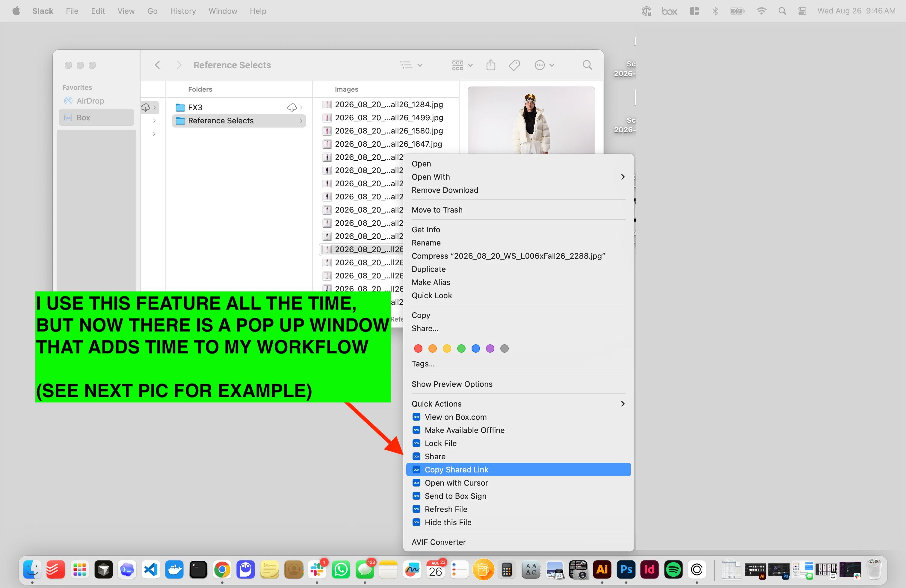
Task: Open Calculator from the dock
Action: tap(507, 569)
